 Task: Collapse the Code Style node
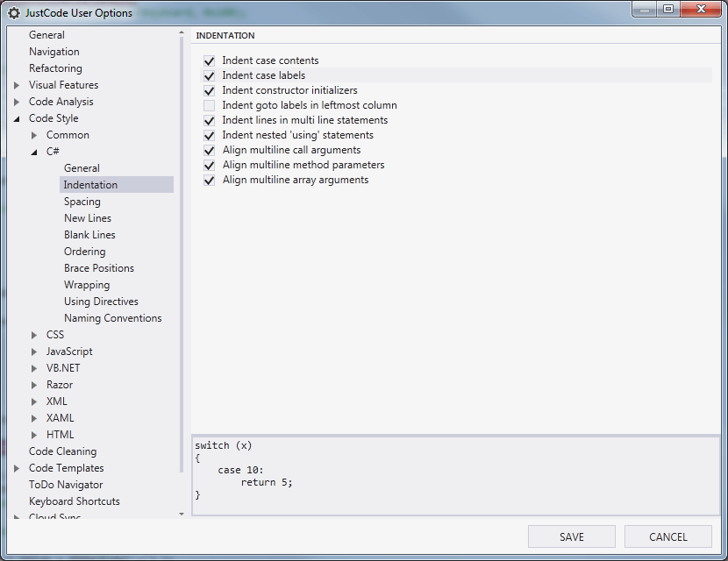tap(17, 119)
